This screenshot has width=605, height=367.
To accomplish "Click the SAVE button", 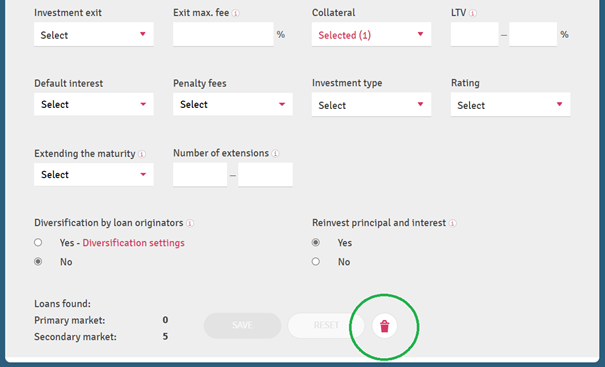I will coord(242,325).
